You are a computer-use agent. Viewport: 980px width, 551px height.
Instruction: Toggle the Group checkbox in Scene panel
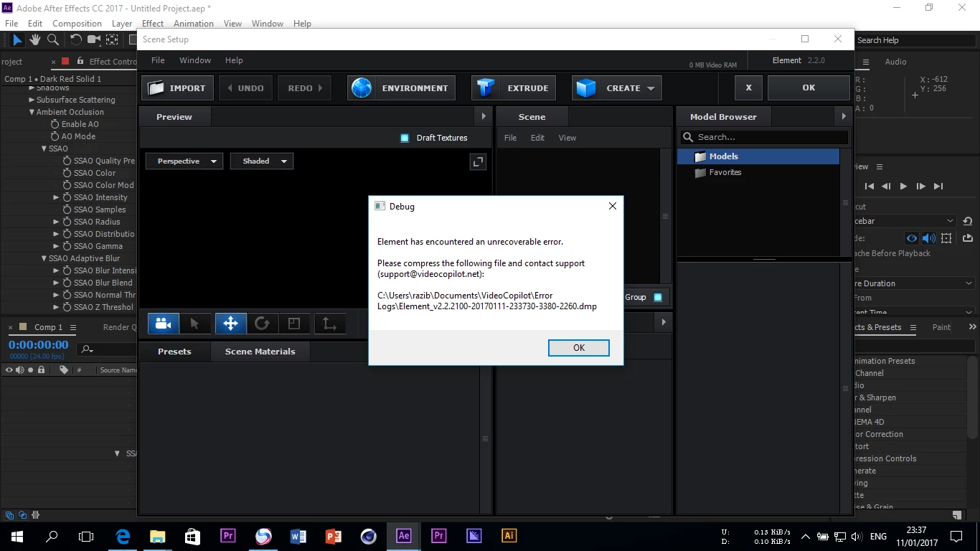658,297
